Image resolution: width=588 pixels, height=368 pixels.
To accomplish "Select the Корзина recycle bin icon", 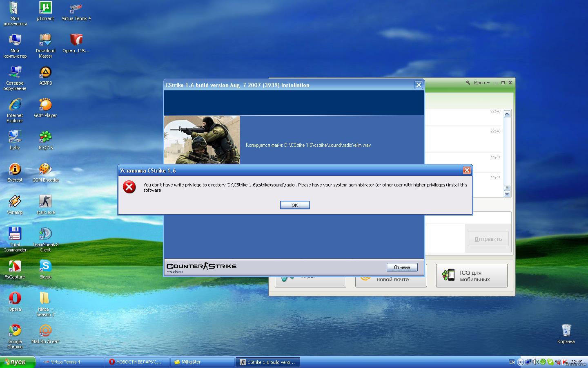I will tap(566, 334).
